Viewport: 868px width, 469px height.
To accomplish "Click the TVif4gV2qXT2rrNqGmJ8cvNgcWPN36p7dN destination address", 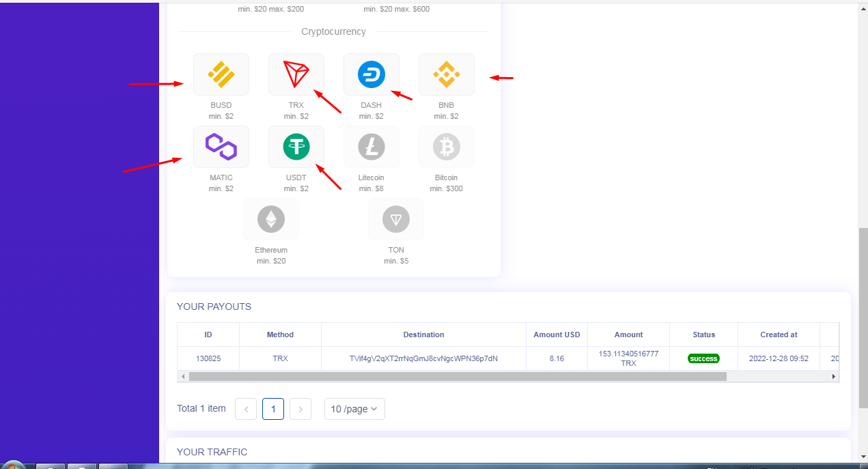I will (x=423, y=358).
